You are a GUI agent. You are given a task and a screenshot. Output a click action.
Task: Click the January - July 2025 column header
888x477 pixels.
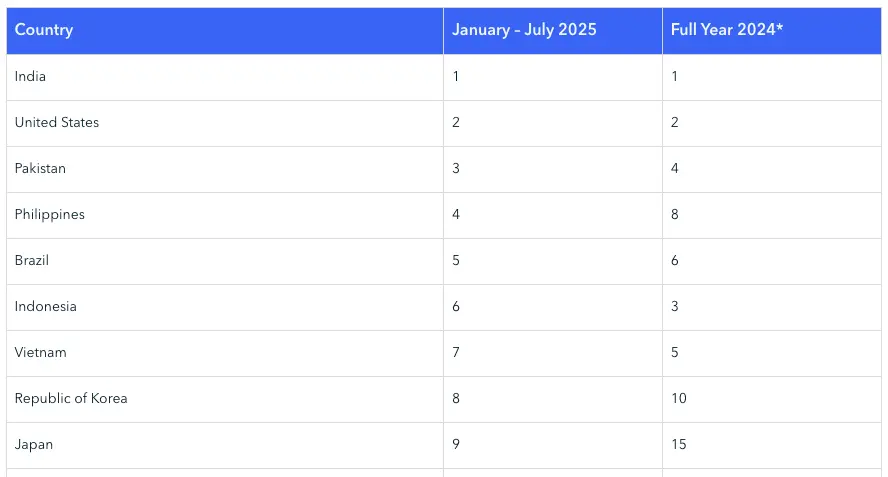point(553,31)
